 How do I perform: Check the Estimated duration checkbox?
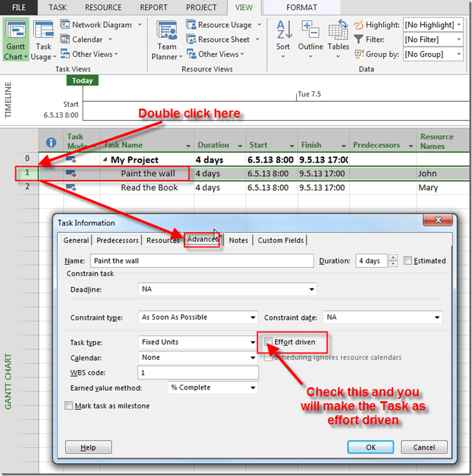(408, 261)
